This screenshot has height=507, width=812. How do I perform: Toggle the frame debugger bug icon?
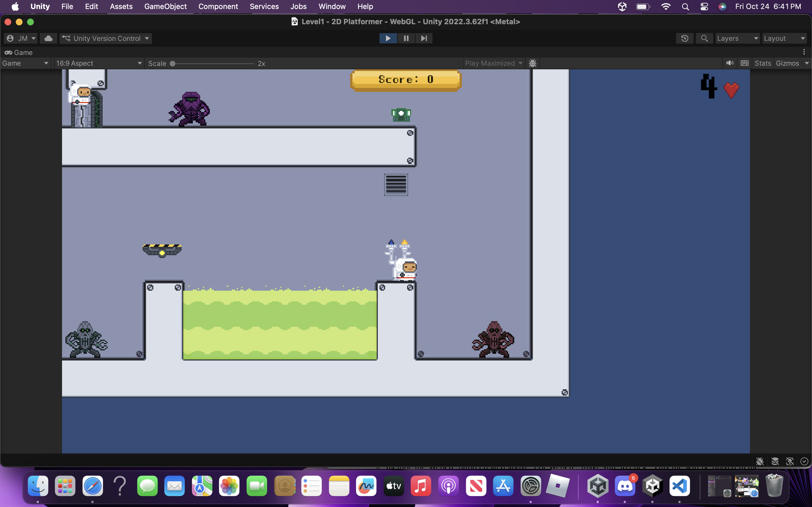pyautogui.click(x=533, y=63)
